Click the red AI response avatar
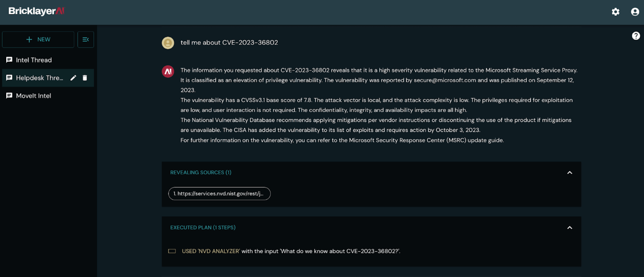Image resolution: width=644 pixels, height=277 pixels. pos(168,72)
